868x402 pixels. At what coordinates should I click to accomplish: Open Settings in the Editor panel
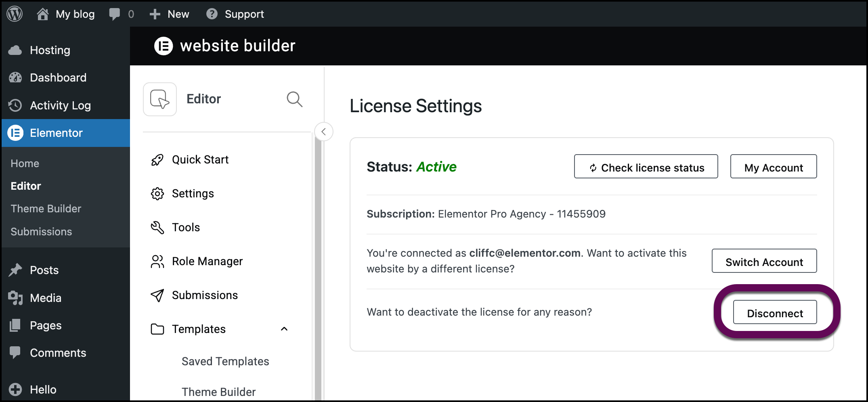pos(193,194)
